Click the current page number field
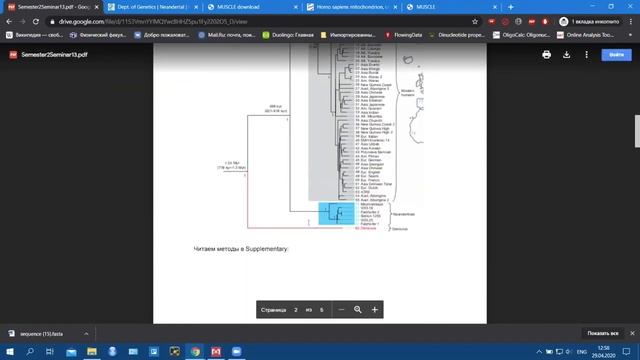The image size is (640, 360). click(296, 310)
